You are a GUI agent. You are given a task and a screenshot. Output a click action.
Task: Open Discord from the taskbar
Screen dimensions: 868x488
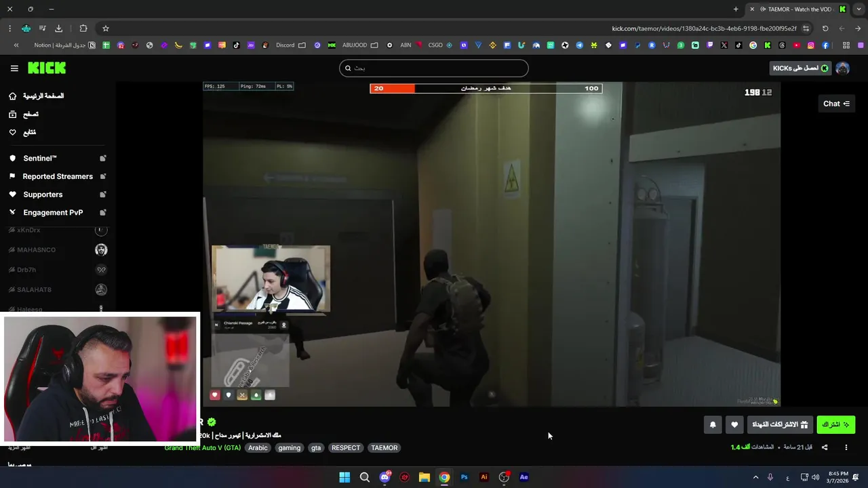pos(384,477)
